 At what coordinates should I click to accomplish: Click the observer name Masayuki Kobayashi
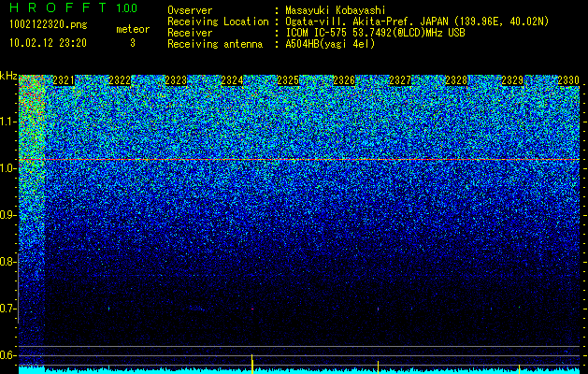click(x=336, y=10)
